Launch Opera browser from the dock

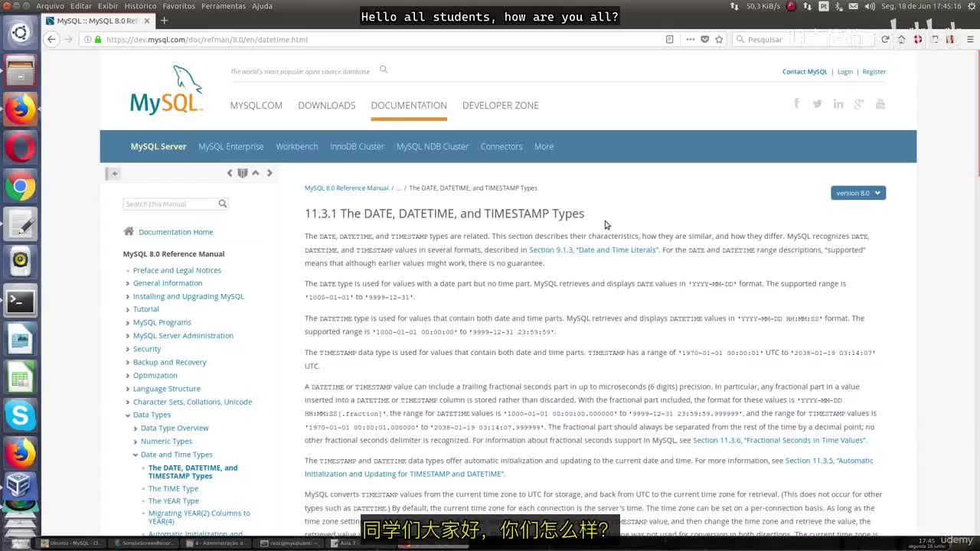pyautogui.click(x=20, y=148)
